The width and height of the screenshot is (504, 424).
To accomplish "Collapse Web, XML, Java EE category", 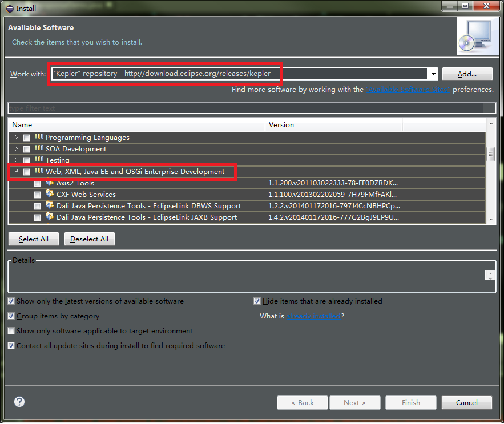I will (x=16, y=171).
